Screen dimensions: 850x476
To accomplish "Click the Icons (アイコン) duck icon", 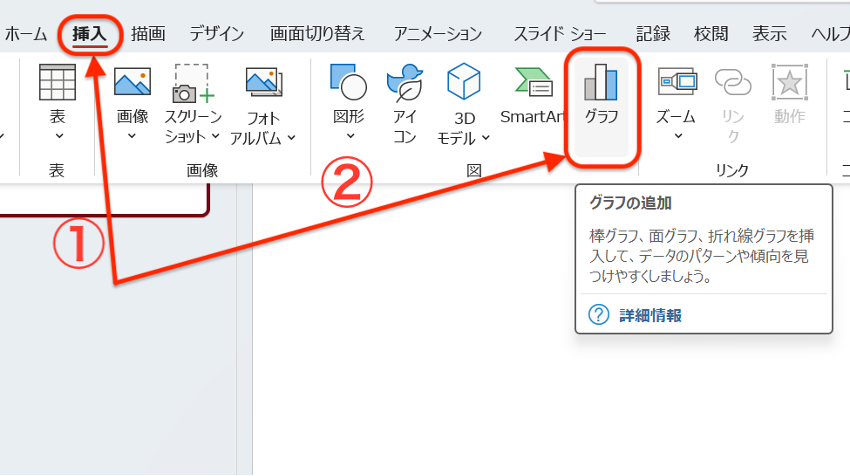I will pyautogui.click(x=405, y=82).
